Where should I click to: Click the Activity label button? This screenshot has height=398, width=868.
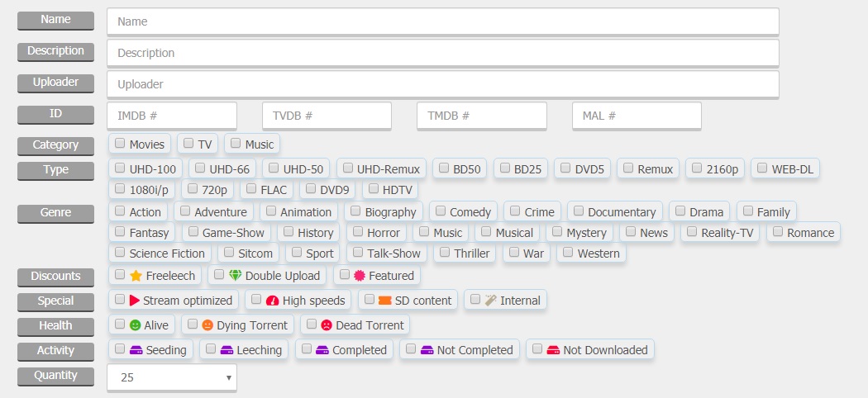[x=55, y=351]
